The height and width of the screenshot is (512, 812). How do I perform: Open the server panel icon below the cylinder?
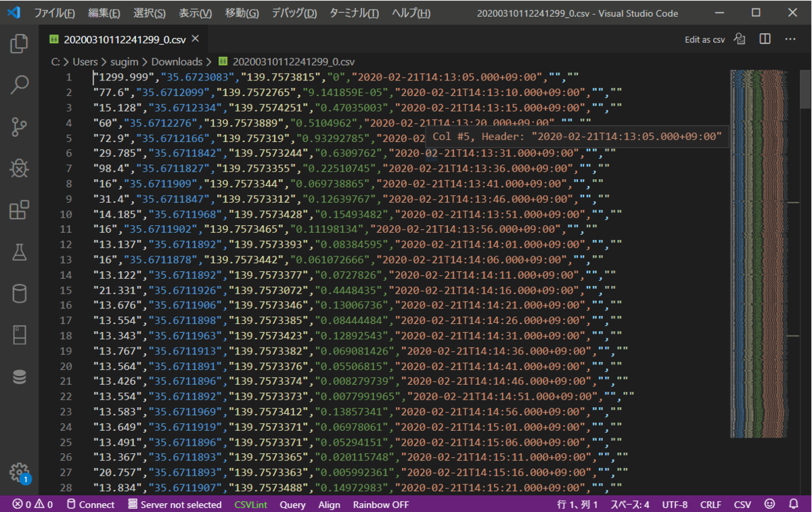pos(19,335)
